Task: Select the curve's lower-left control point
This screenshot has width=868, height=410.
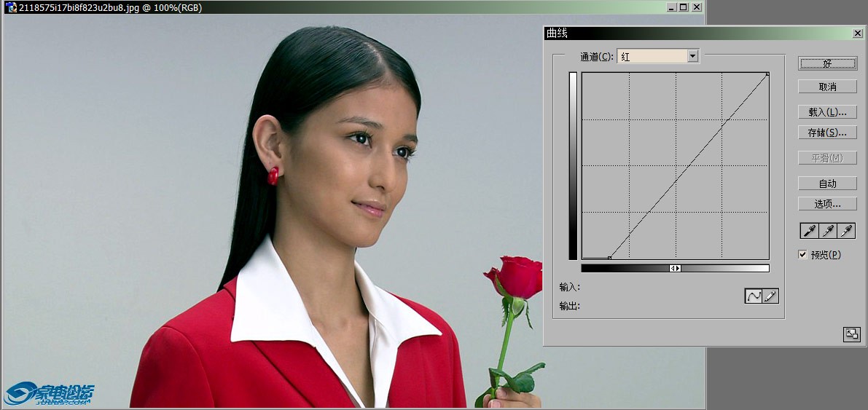Action: 609,257
